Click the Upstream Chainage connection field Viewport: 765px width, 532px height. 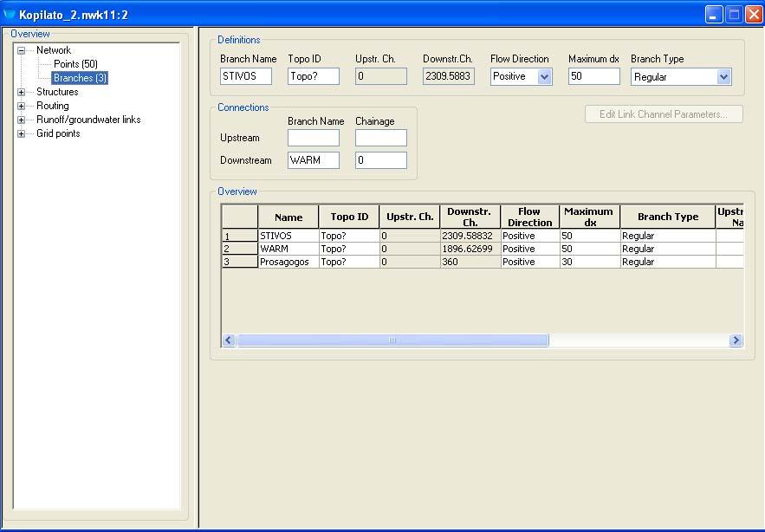click(x=381, y=138)
